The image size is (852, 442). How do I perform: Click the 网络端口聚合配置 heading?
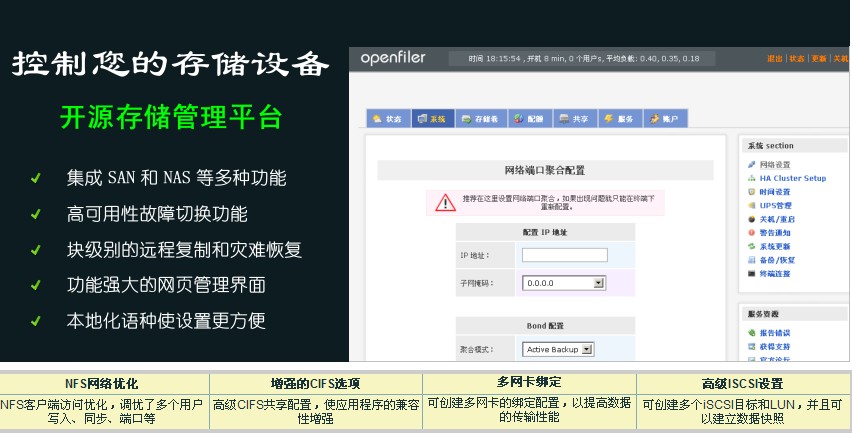[x=544, y=170]
